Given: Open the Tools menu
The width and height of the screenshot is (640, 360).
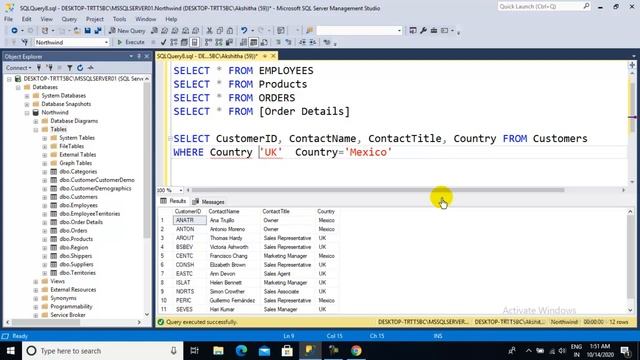Looking at the screenshot, I should point(119,19).
